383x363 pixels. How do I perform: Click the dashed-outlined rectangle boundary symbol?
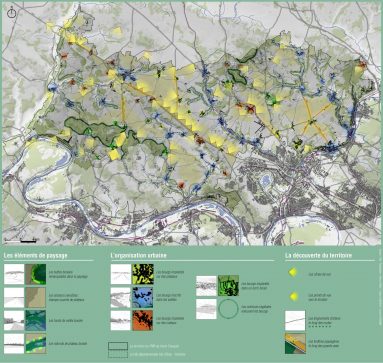(118, 354)
